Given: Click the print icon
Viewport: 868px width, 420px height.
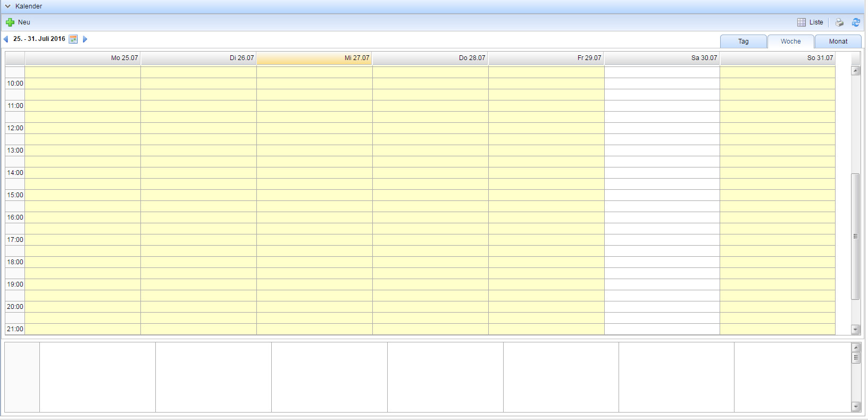Looking at the screenshot, I should point(839,22).
